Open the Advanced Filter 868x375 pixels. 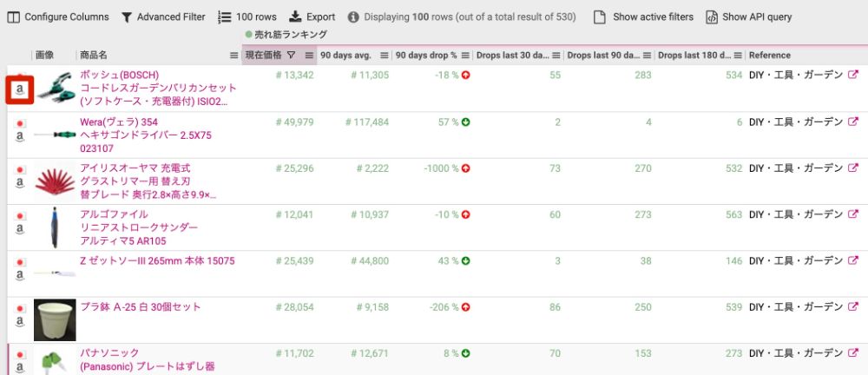163,17
